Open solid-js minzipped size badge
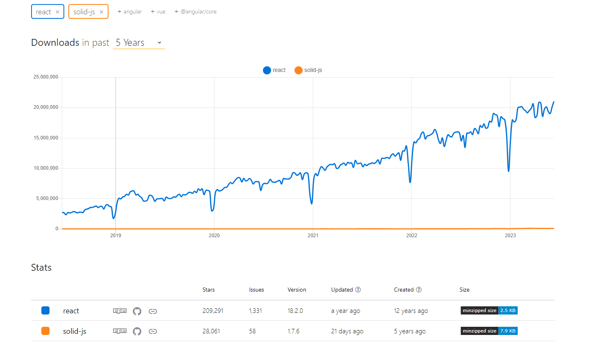Screen dimensions: 592x364 pyautogui.click(x=489, y=331)
